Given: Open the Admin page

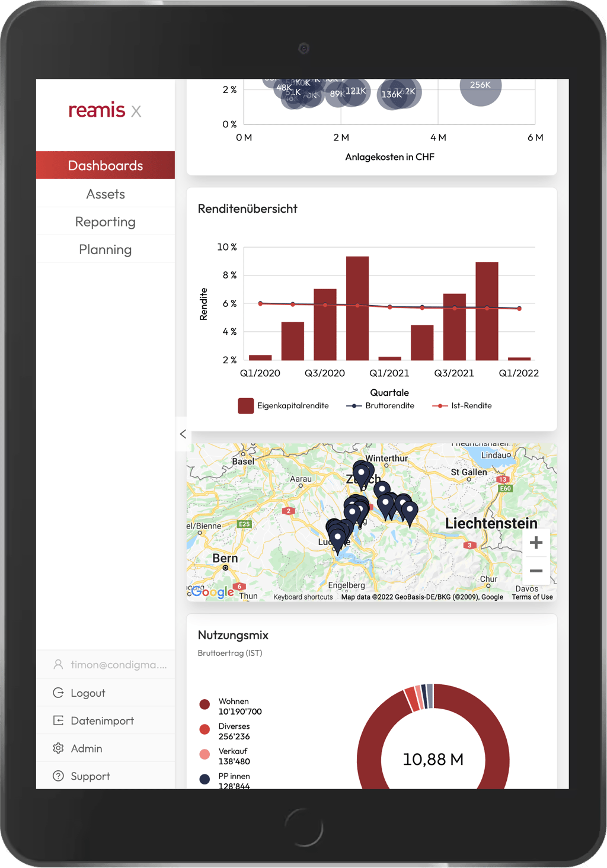Looking at the screenshot, I should point(87,748).
